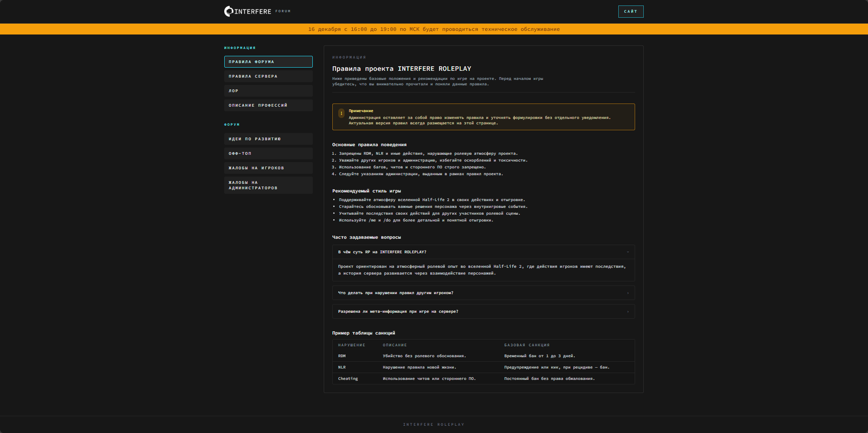Click the warning icon in the Примечание box
Viewport: 868px width, 433px height.
tap(341, 113)
